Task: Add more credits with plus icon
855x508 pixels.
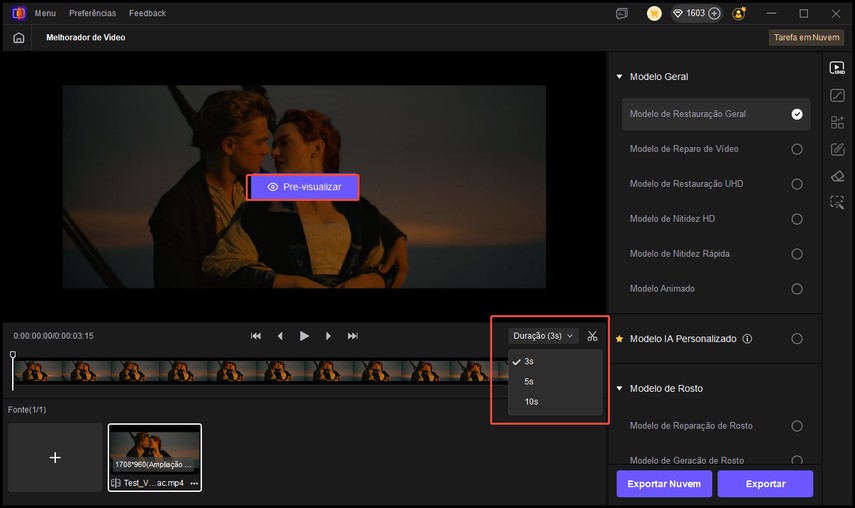Action: coord(714,14)
